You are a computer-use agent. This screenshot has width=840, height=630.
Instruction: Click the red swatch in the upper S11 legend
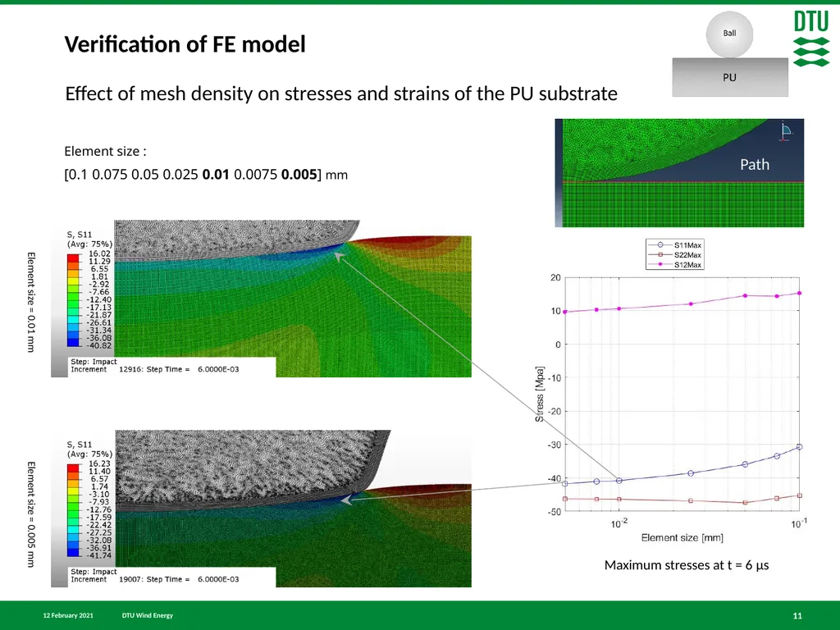tap(73, 258)
